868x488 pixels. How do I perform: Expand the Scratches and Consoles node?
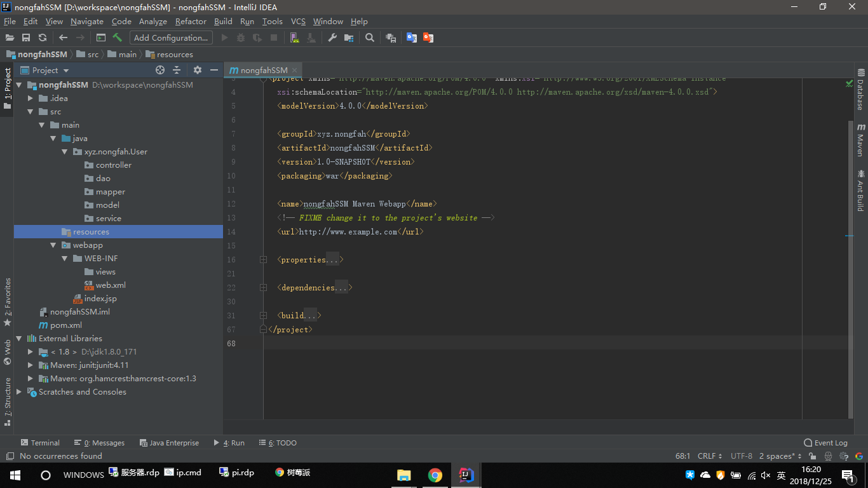tap(19, 392)
